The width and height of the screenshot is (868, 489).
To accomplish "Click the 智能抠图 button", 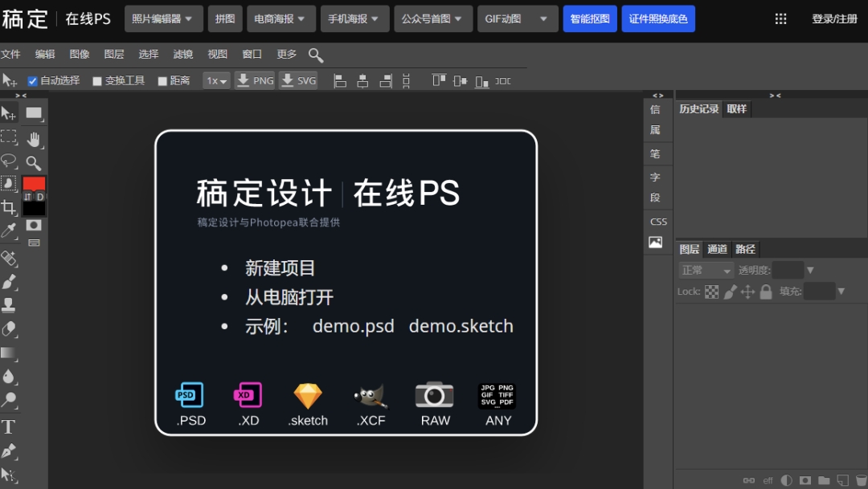I will click(x=589, y=18).
